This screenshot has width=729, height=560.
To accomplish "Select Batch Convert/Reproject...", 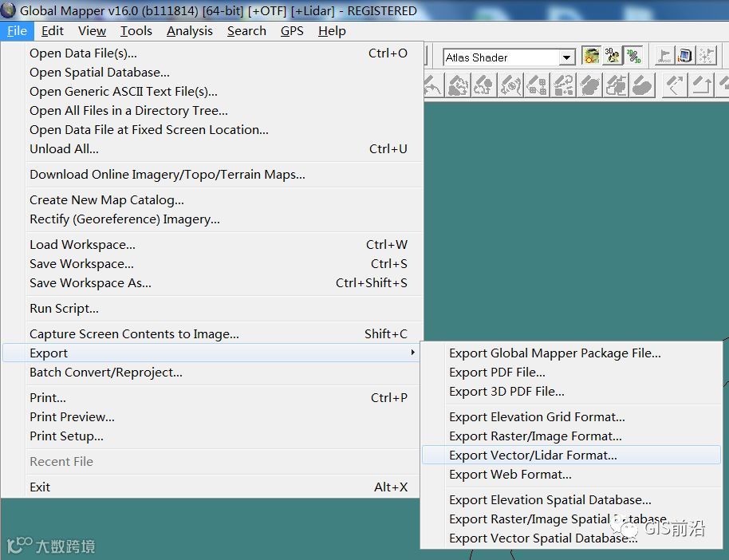I will pyautogui.click(x=212, y=372).
